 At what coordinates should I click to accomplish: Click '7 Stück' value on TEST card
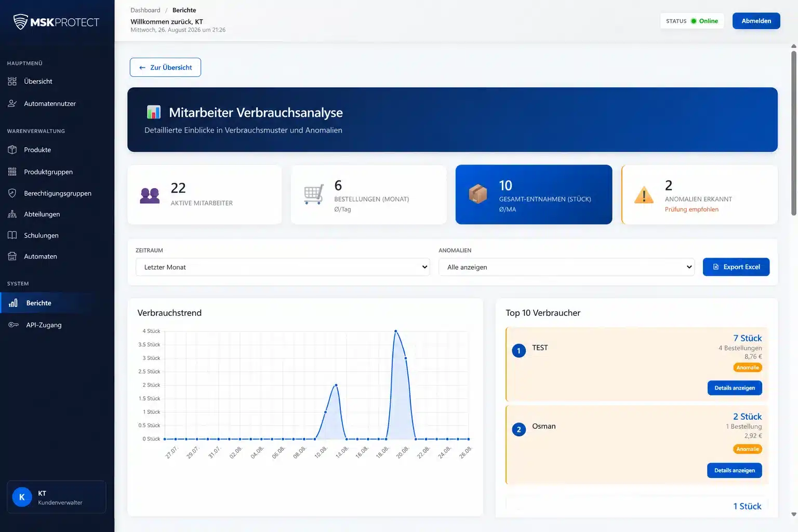(747, 338)
